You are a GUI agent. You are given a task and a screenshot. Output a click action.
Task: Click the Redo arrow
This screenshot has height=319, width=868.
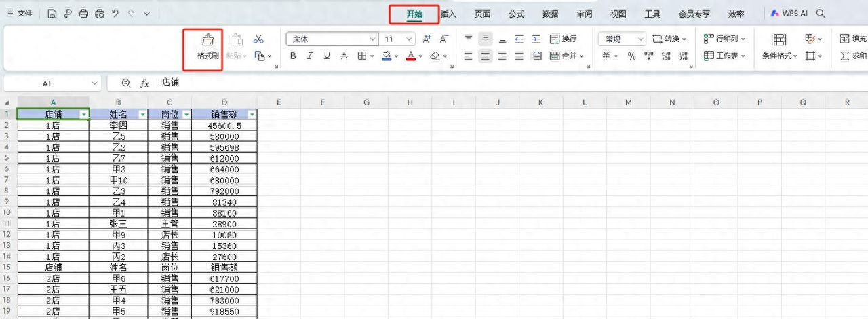[x=131, y=14]
